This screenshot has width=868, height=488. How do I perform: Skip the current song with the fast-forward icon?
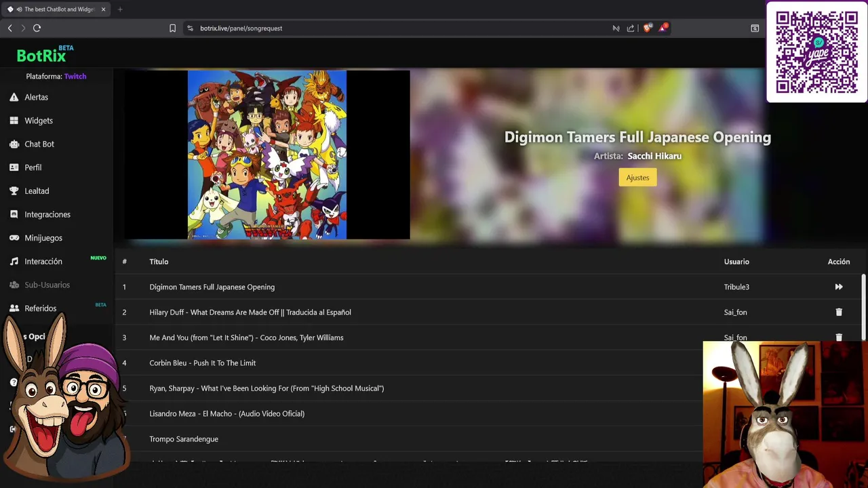839,287
